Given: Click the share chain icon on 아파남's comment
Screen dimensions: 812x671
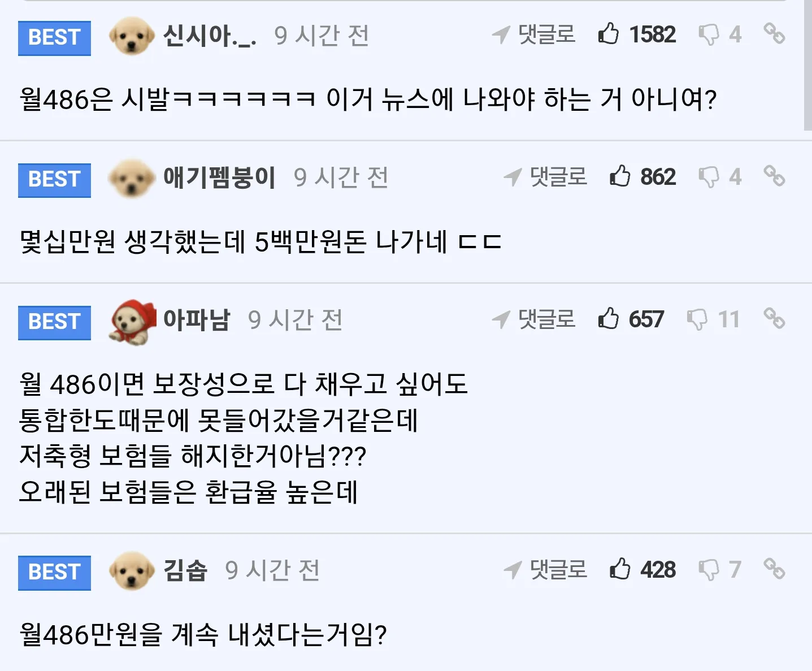Looking at the screenshot, I should 775,320.
